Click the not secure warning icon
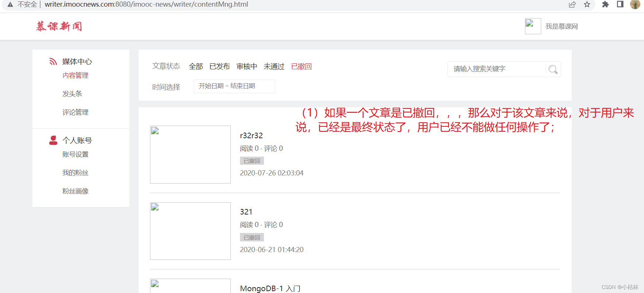Image resolution: width=644 pixels, height=293 pixels. 10,4
